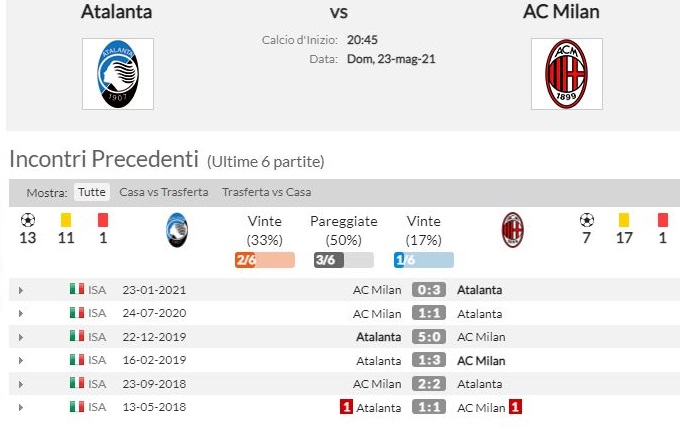680x432 pixels.
Task: Click the small AC Milan logo in stats row
Action: pyautogui.click(x=512, y=231)
